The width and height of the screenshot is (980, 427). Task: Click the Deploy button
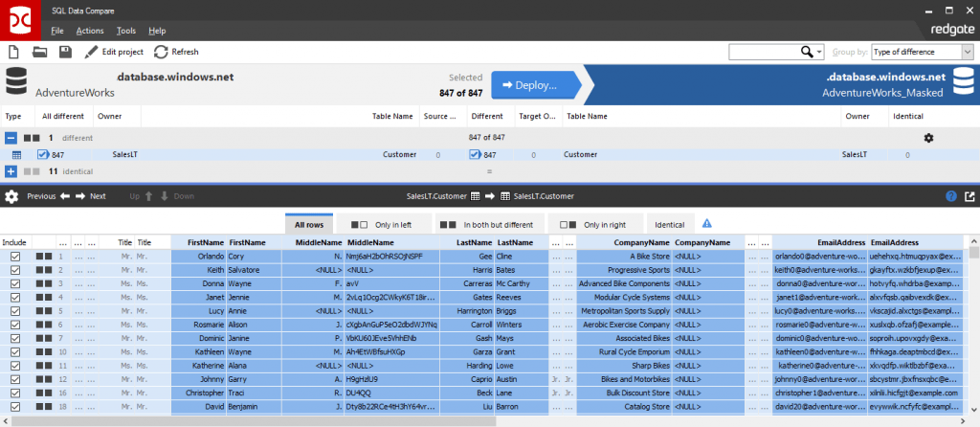(x=535, y=85)
